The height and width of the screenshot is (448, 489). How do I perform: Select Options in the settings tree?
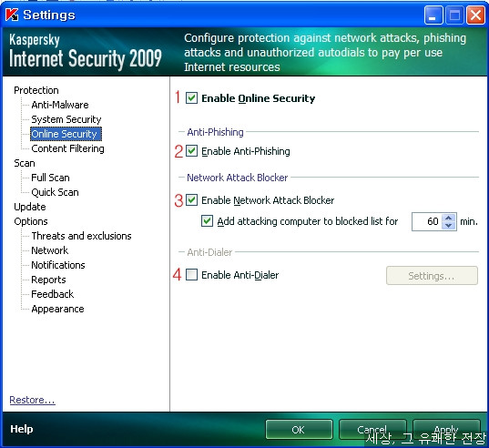(x=31, y=221)
